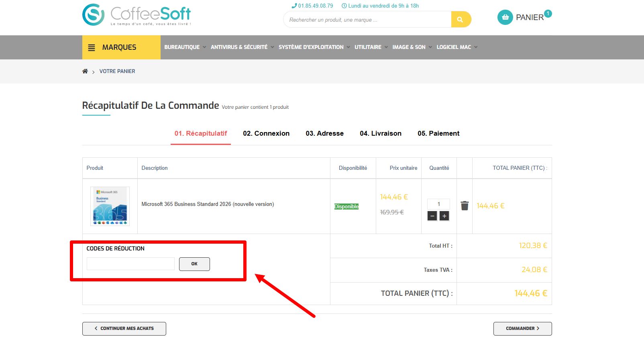Select the 02. Connexion step tab
This screenshot has width=644, height=344.
266,133
